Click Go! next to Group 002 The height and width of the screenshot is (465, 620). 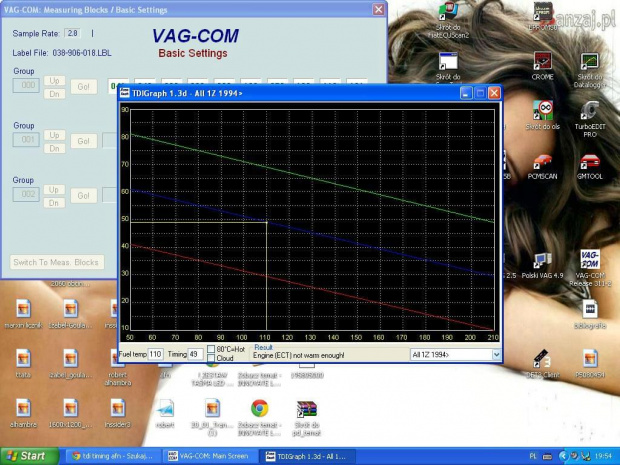[84, 196]
